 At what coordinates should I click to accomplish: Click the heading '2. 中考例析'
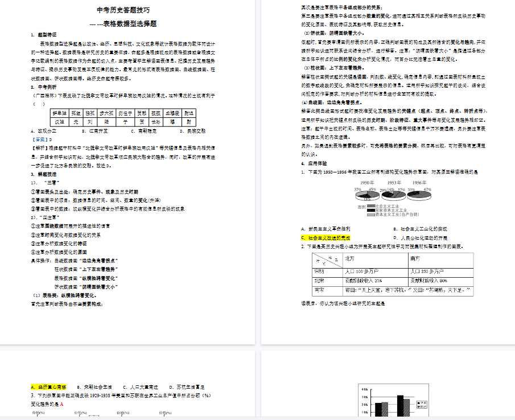[44, 87]
